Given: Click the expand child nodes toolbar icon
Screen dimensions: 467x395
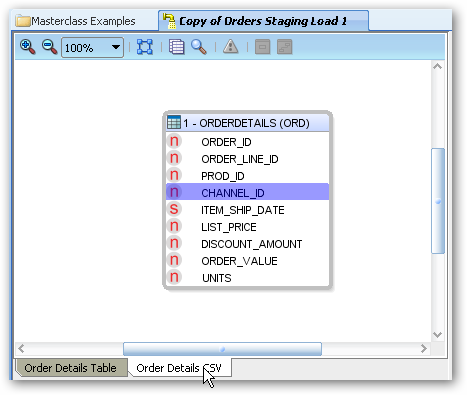Looking at the screenshot, I should tap(284, 47).
